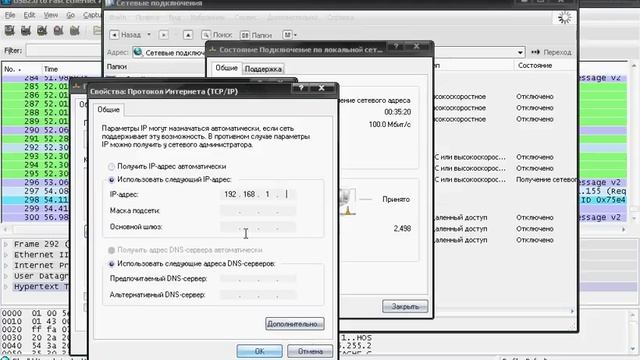
Task: Expand the User Datagram tree node
Action: click(x=6, y=276)
